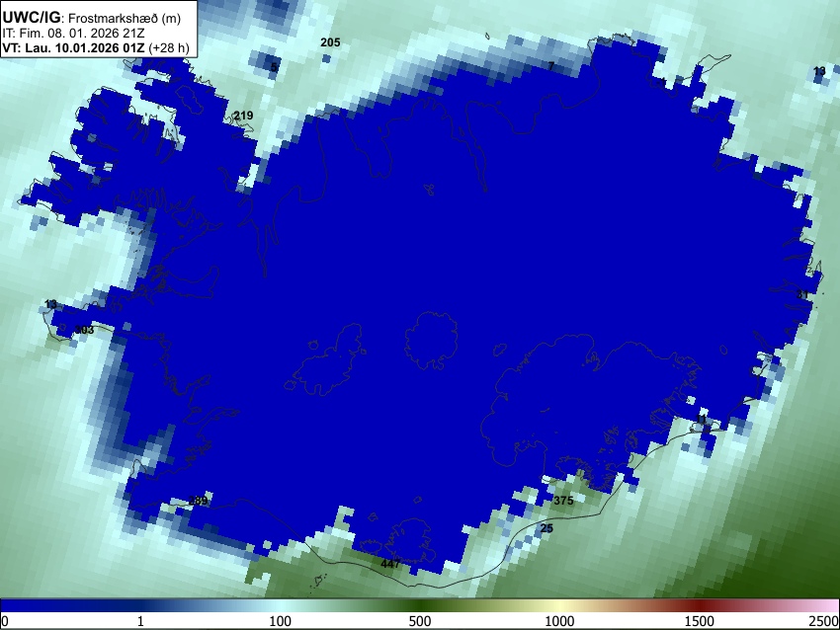Image resolution: width=840 pixels, height=630 pixels.
Task: Select the "2500" legend tick label
Action: [825, 621]
